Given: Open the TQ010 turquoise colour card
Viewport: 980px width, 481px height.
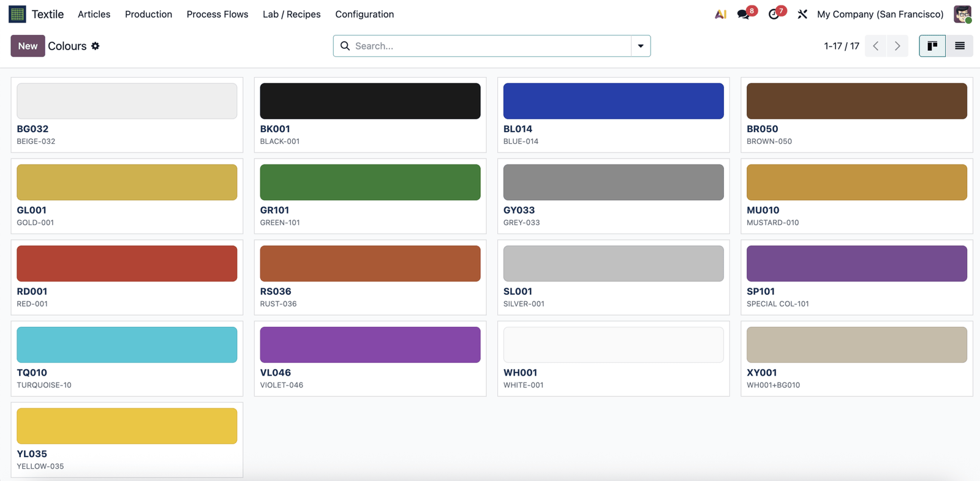Looking at the screenshot, I should click(x=127, y=359).
